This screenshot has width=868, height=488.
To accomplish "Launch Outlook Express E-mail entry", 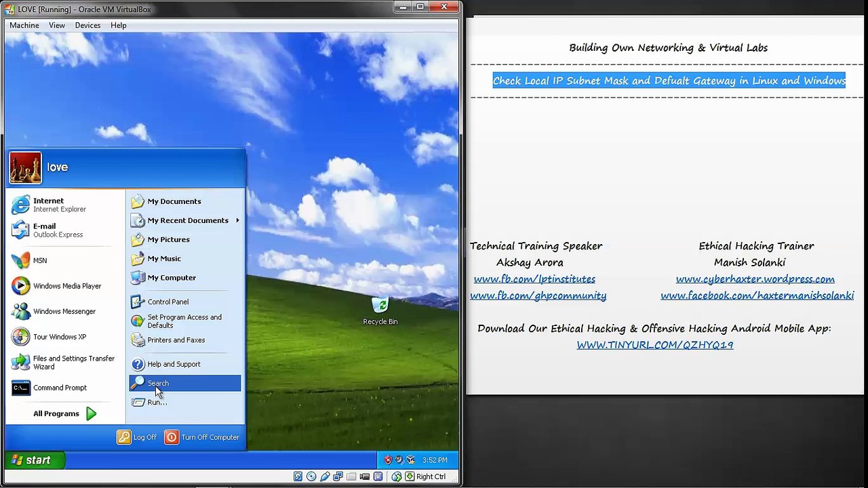I will 65,230.
